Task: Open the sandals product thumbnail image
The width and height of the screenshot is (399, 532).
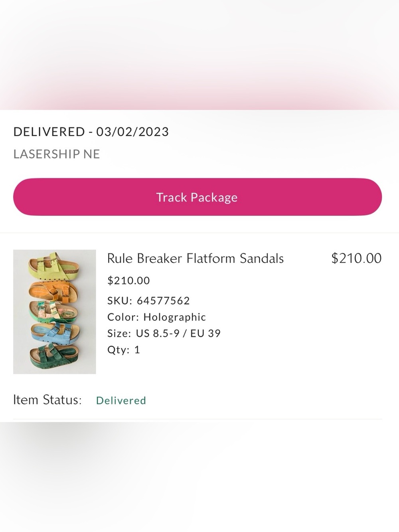Action: (54, 312)
